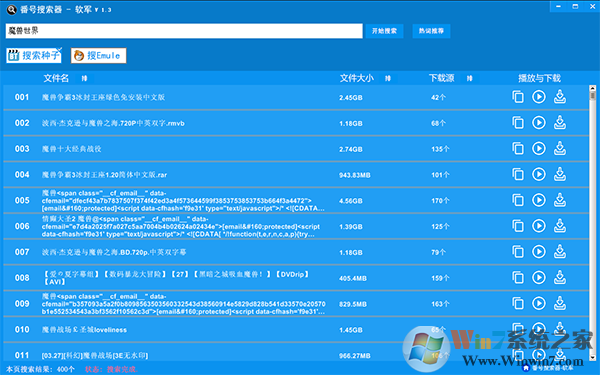Click 状态: 搜索完成 status text
Viewport: 600px width, 375px height.
[x=111, y=369]
